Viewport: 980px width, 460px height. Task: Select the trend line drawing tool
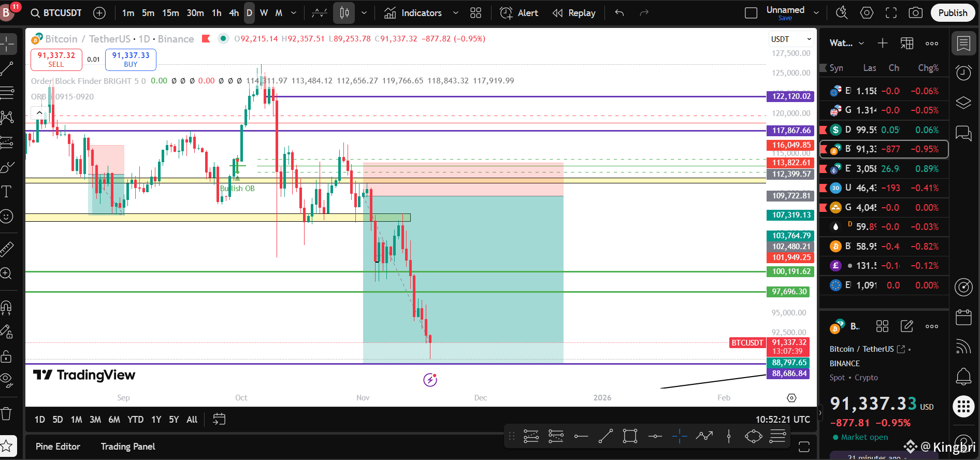[x=7, y=68]
